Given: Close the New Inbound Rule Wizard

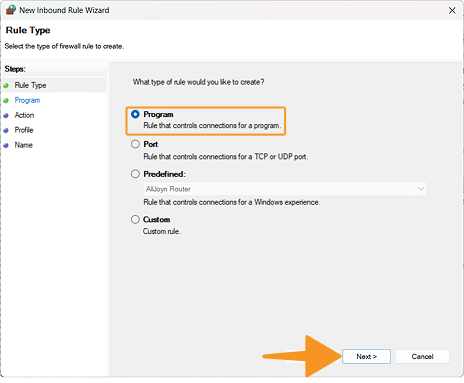Looking at the screenshot, I should click(x=452, y=11).
